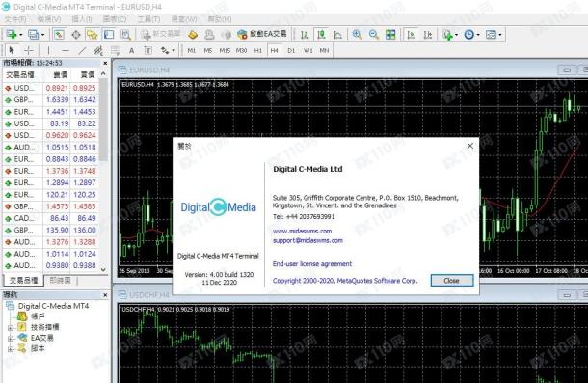
Task: Click the support@midaswms.com email link
Action: point(307,240)
